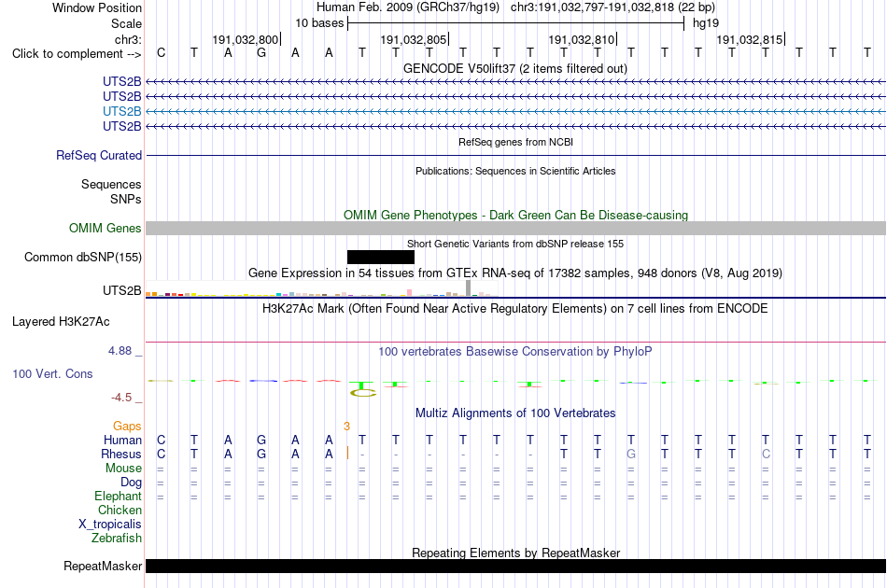The height and width of the screenshot is (588, 887).
Task: Click the Dog species label
Action: pos(131,483)
